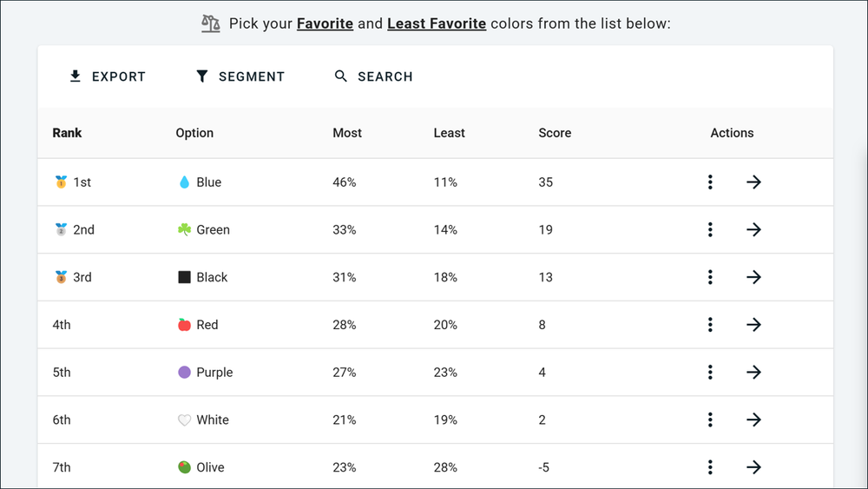Click the underlined Favorite link
The height and width of the screenshot is (489, 868).
[x=325, y=23]
